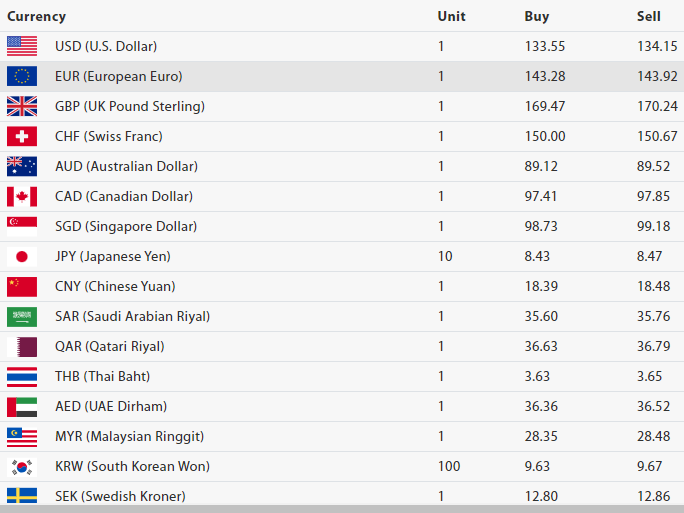Click the Sell column header

(x=649, y=16)
